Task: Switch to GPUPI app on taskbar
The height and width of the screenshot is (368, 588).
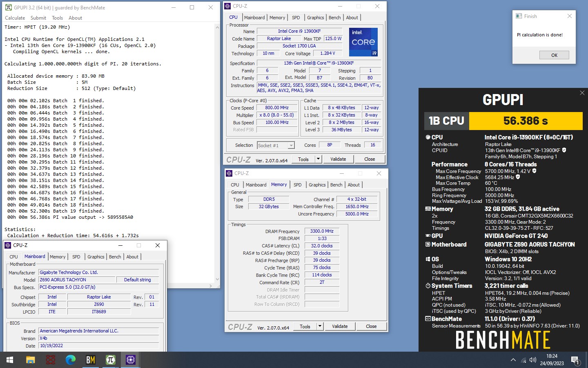Action: point(110,360)
